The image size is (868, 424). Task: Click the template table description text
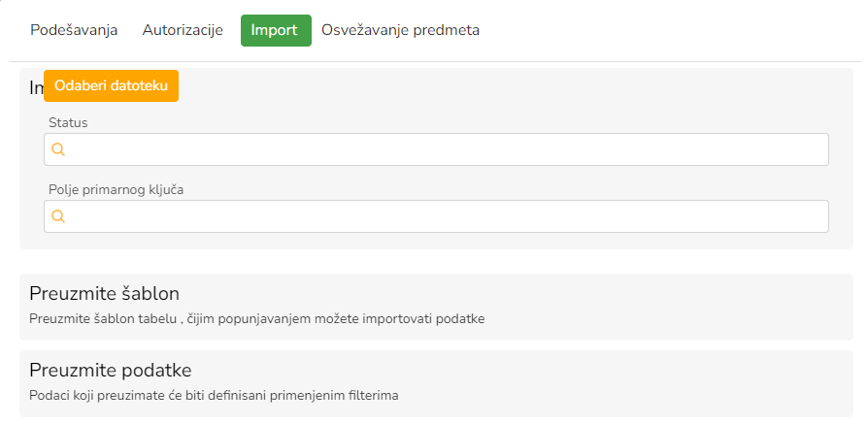click(x=256, y=318)
